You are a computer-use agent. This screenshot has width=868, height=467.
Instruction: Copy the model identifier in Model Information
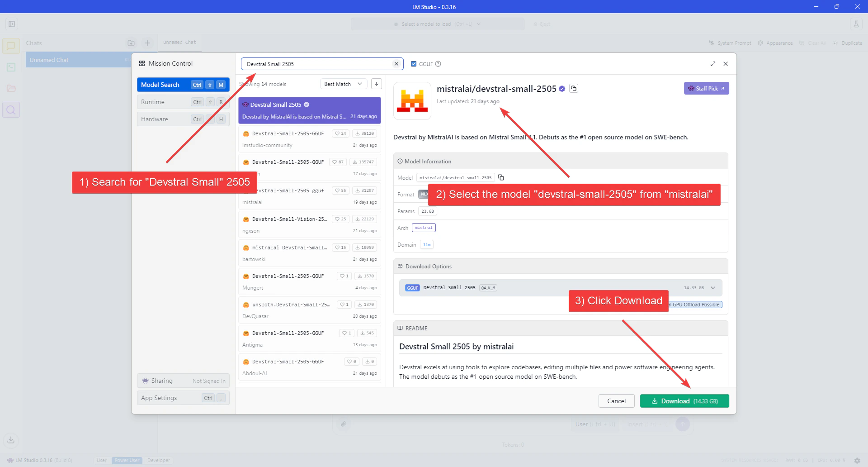(501, 177)
